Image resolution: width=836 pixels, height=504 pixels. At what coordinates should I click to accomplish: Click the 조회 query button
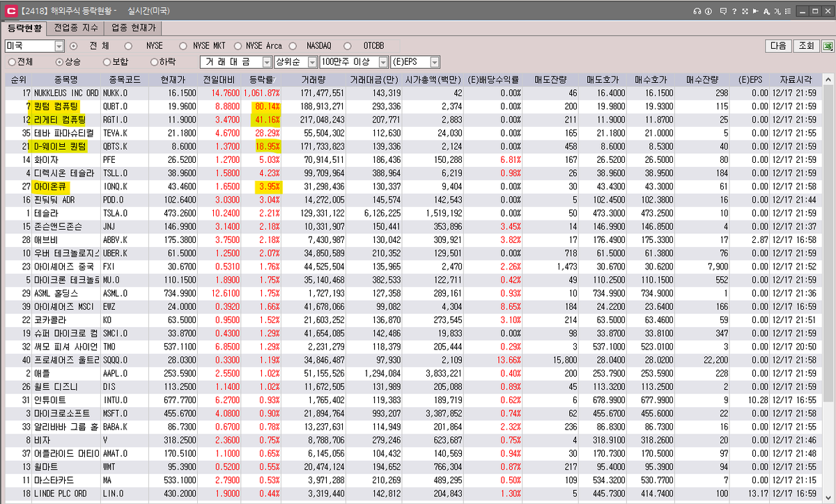(x=805, y=44)
